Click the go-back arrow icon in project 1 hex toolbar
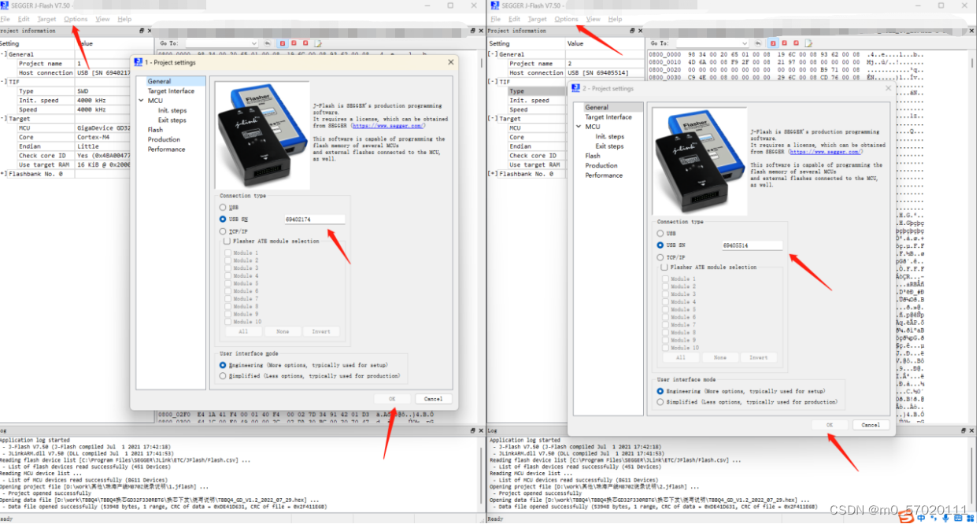Viewport: 980px width, 524px height. point(267,43)
